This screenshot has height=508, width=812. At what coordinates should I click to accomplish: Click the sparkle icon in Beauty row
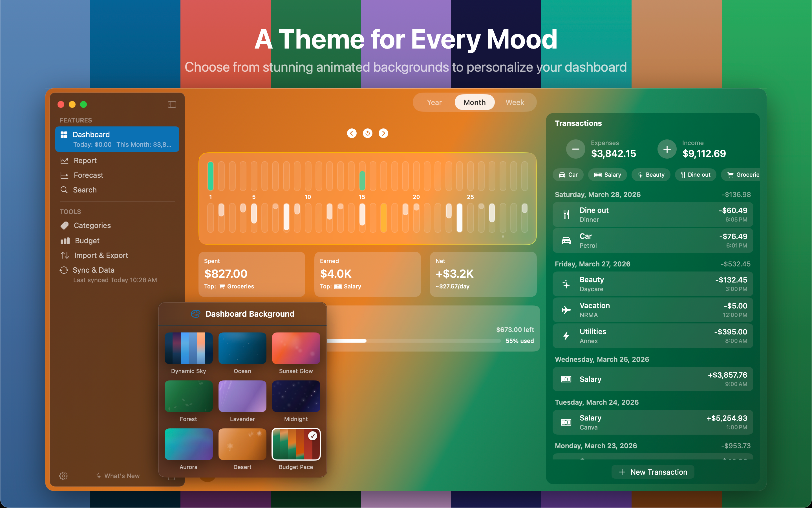point(566,284)
